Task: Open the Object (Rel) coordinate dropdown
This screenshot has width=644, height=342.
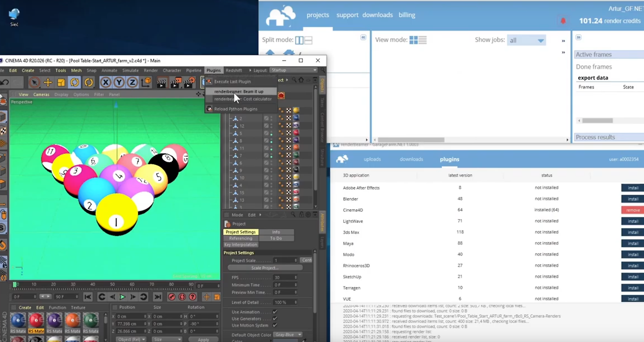Action: tap(131, 339)
